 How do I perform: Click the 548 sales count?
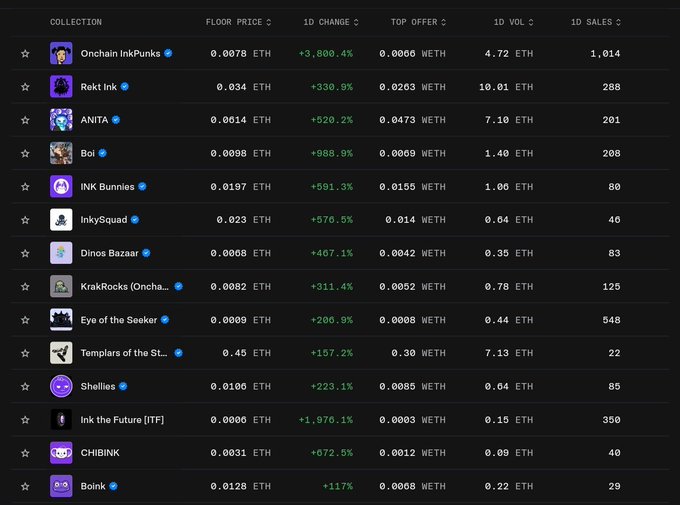(x=611, y=320)
